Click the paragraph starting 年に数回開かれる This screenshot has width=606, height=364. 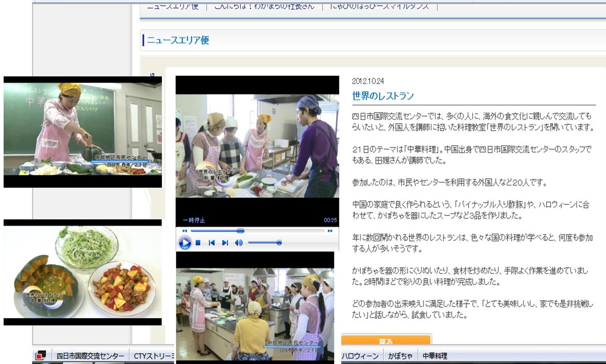point(472,243)
